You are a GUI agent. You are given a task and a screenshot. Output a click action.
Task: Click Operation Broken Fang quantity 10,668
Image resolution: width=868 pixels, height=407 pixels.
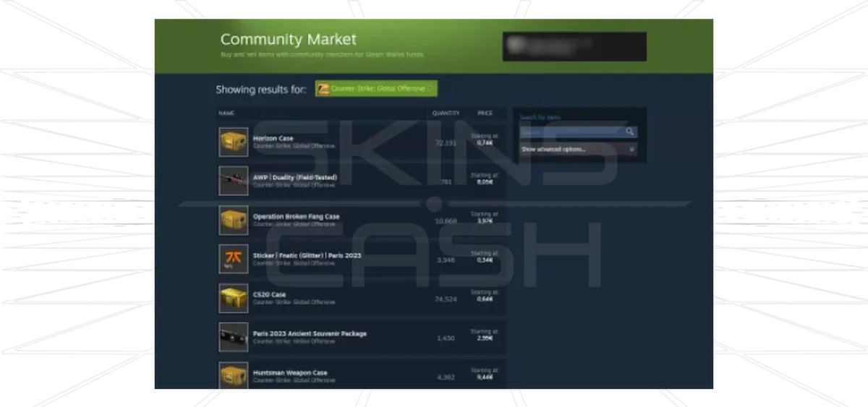(x=446, y=221)
